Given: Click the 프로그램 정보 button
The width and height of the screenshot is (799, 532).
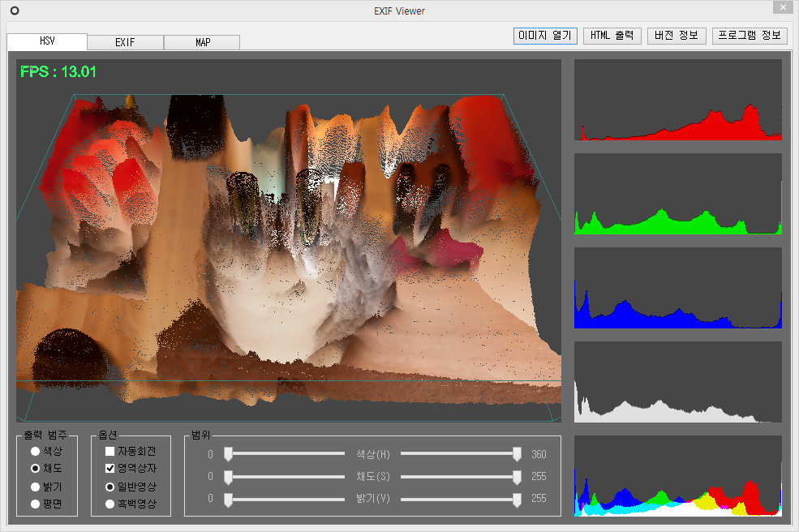Looking at the screenshot, I should point(749,36).
